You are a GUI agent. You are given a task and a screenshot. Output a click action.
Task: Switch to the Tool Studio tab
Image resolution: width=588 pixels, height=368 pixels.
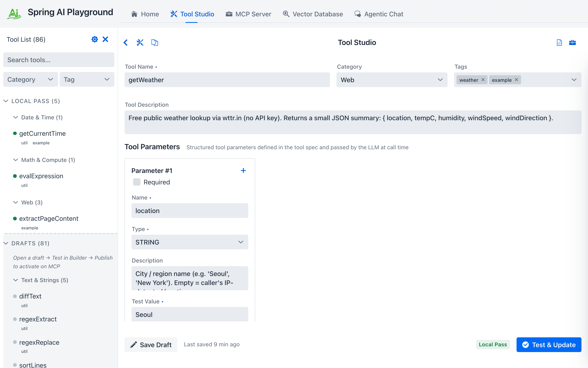pyautogui.click(x=192, y=14)
